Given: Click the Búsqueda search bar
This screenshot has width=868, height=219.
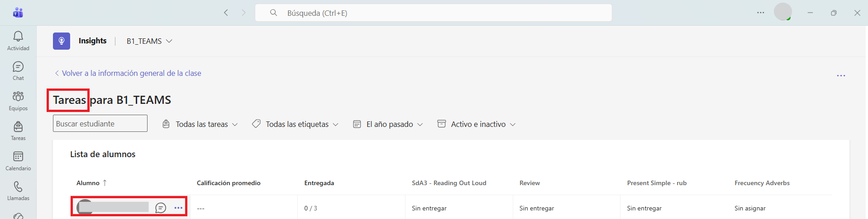Looking at the screenshot, I should click(434, 13).
